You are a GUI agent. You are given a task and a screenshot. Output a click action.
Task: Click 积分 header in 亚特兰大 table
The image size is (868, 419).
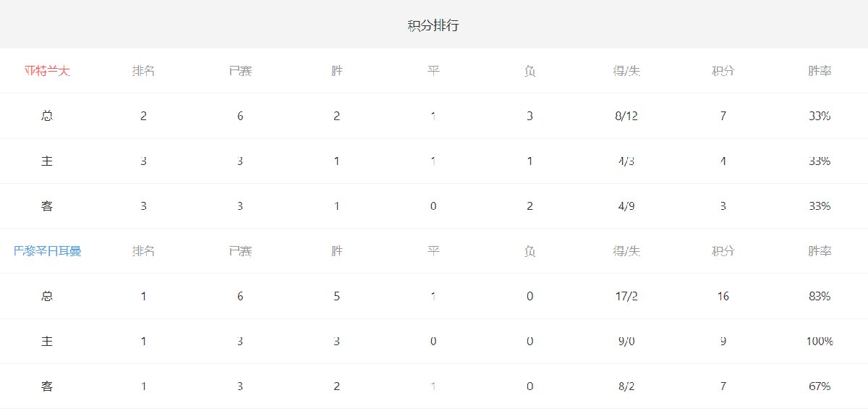click(723, 71)
